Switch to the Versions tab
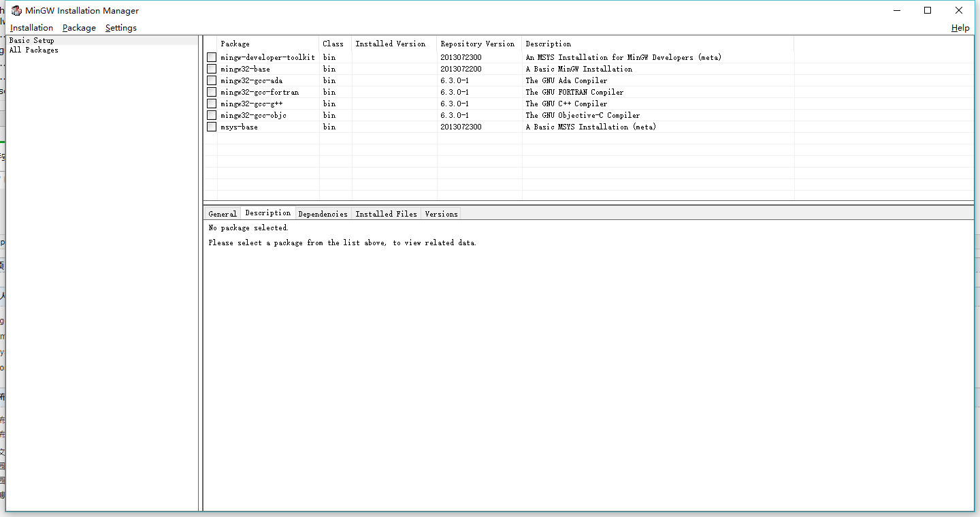 click(441, 214)
